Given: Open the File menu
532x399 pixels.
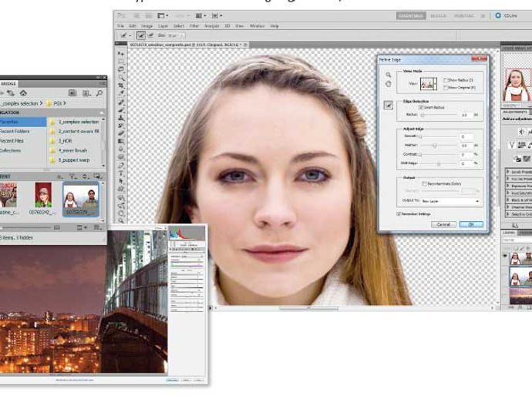Looking at the screenshot, I should [120, 25].
